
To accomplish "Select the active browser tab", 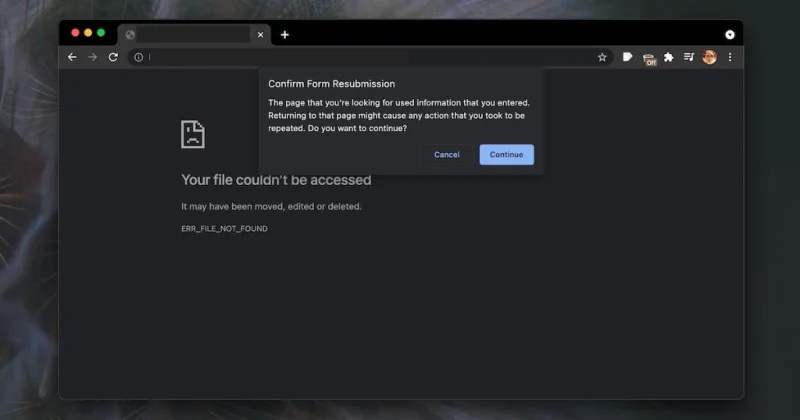I will tap(194, 35).
